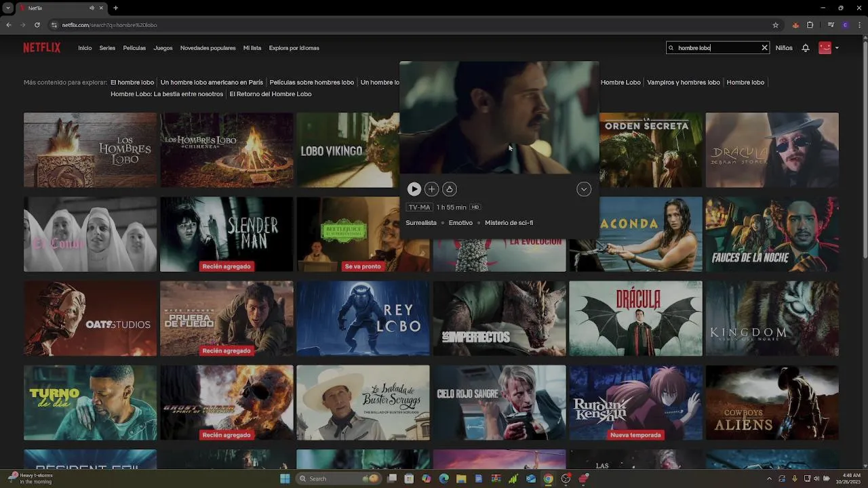This screenshot has height=488, width=868.
Task: Open Novedades populares menu item
Action: [x=208, y=48]
